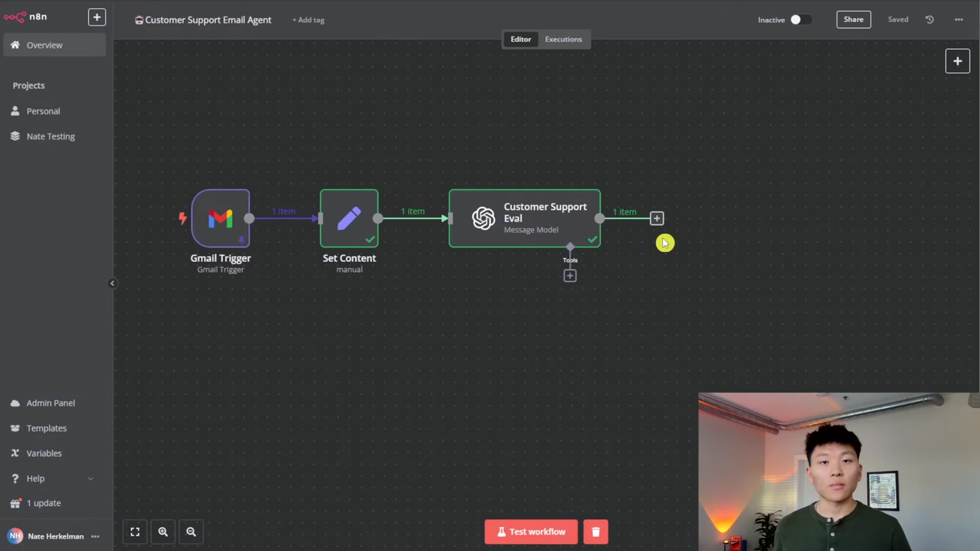This screenshot has width=980, height=551.
Task: Click the Personal user icon
Action: 15,112
